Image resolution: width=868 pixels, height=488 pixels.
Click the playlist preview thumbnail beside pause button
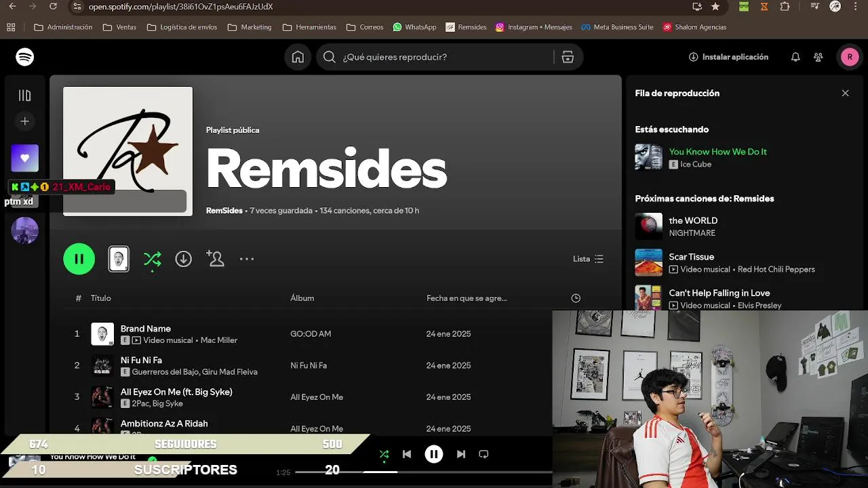(119, 259)
